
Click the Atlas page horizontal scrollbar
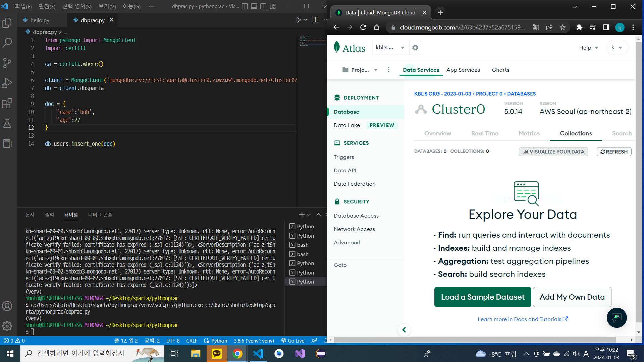coord(475,340)
